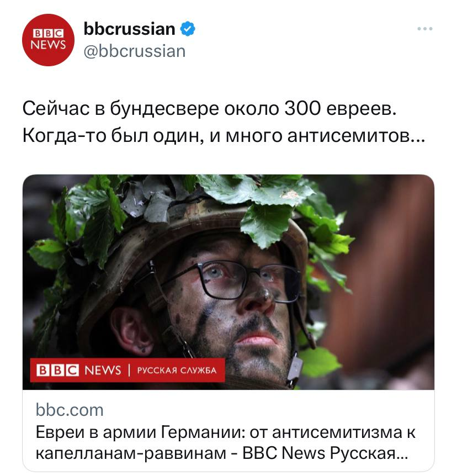Click the NEWS word on the image banner
Image resolution: width=457 pixels, height=476 pixels.
[103, 371]
